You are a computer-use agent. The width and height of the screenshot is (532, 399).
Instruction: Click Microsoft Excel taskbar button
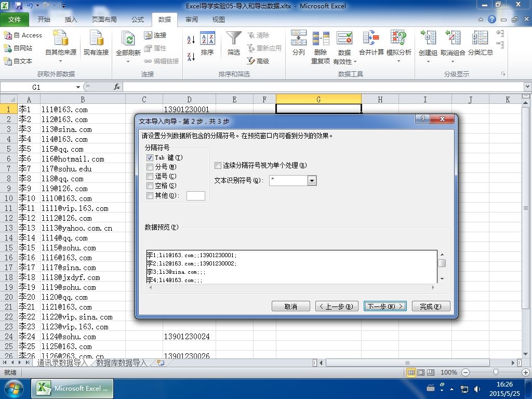(x=72, y=389)
